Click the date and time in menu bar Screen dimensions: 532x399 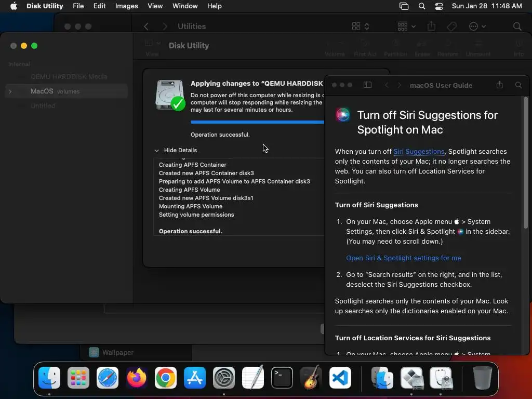[x=487, y=6]
